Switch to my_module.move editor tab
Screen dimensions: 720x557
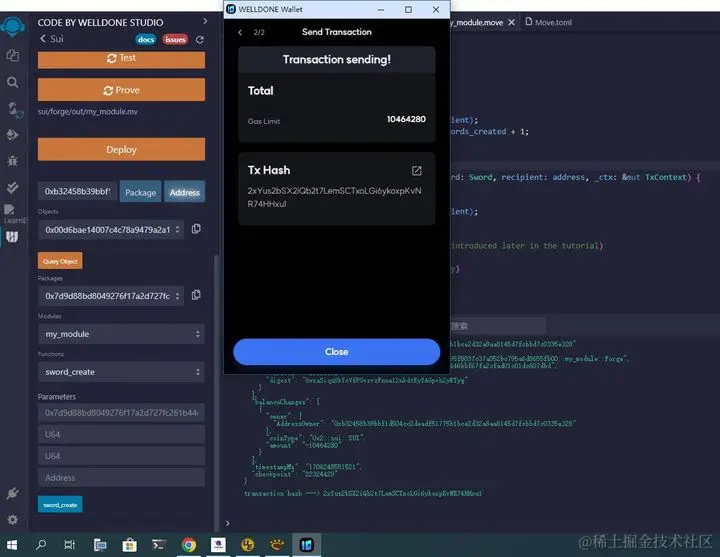tap(477, 22)
